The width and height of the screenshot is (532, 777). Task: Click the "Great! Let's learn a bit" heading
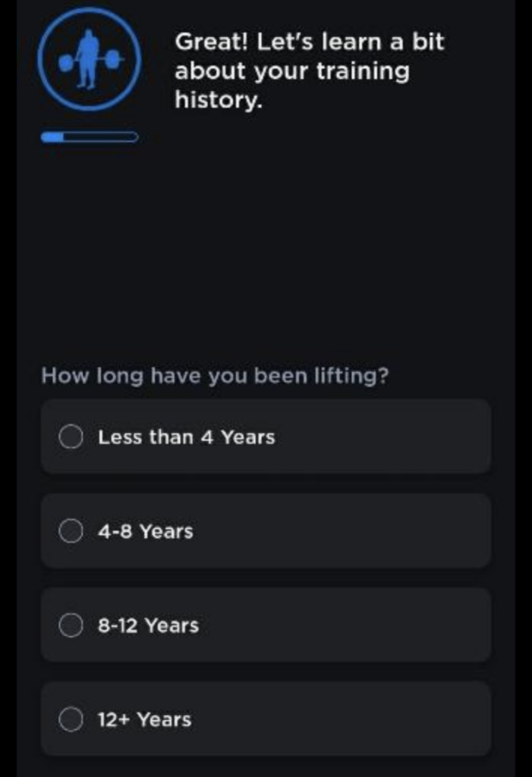tap(309, 42)
